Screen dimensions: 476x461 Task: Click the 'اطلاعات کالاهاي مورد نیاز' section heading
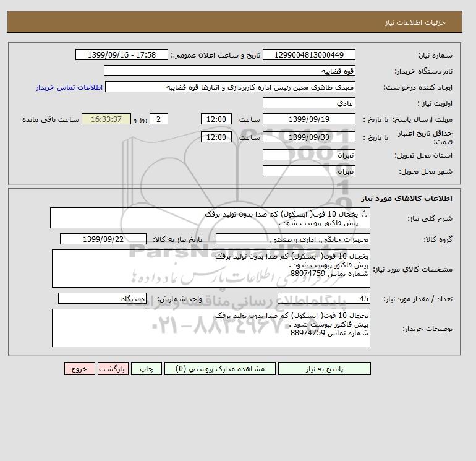407,199
